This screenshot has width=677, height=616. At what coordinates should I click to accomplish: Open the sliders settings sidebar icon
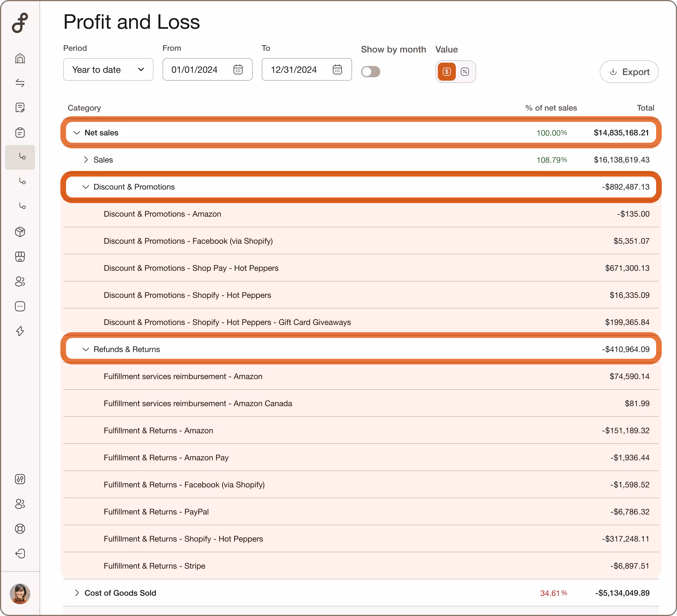point(20,479)
